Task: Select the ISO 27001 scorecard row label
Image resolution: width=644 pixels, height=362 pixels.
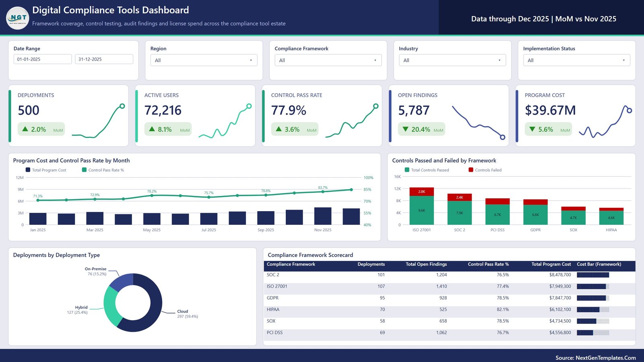Action: click(x=277, y=286)
